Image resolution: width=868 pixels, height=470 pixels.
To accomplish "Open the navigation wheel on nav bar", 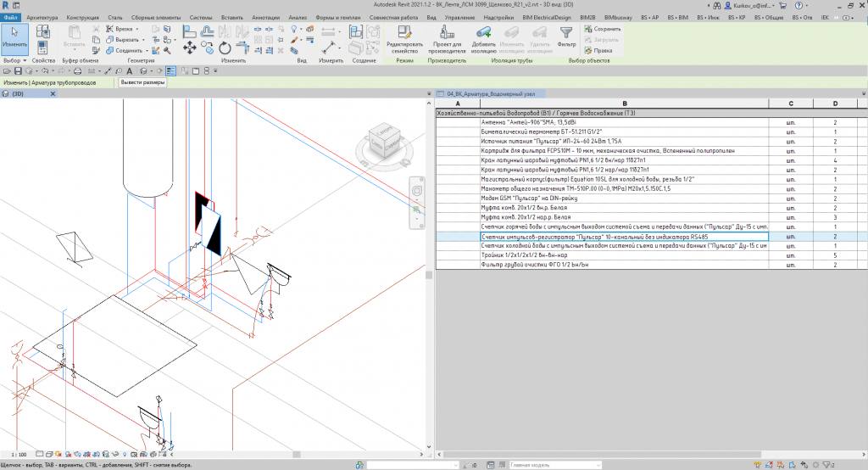I will (x=417, y=191).
